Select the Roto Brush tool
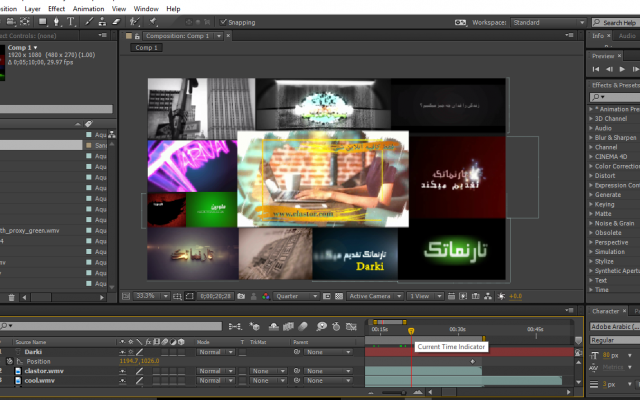The height and width of the screenshot is (400, 640). pos(134,22)
